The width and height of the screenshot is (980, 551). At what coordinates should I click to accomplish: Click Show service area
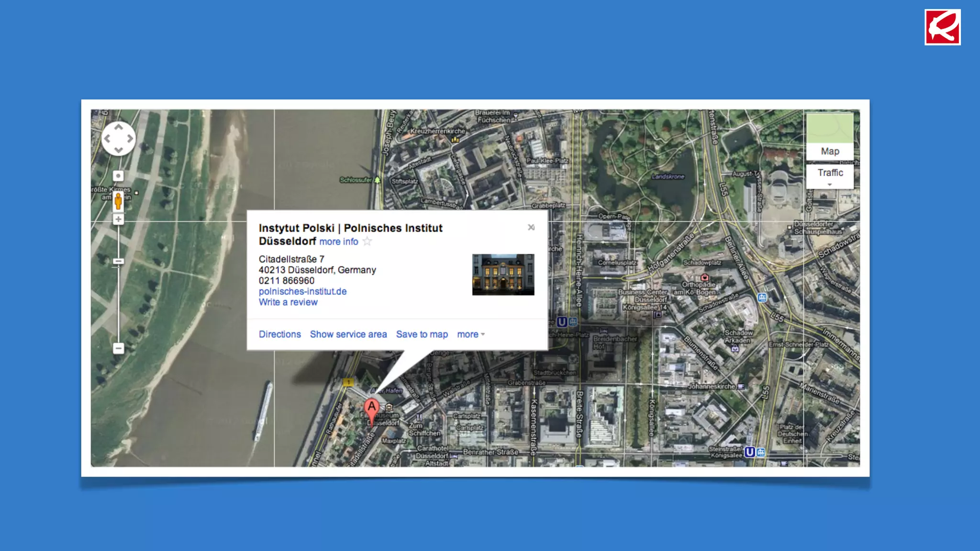click(348, 334)
